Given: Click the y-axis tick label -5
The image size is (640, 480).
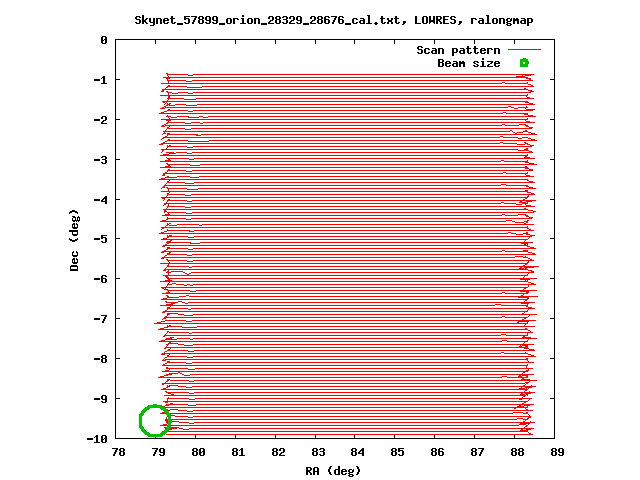Looking at the screenshot, I should click(100, 238).
